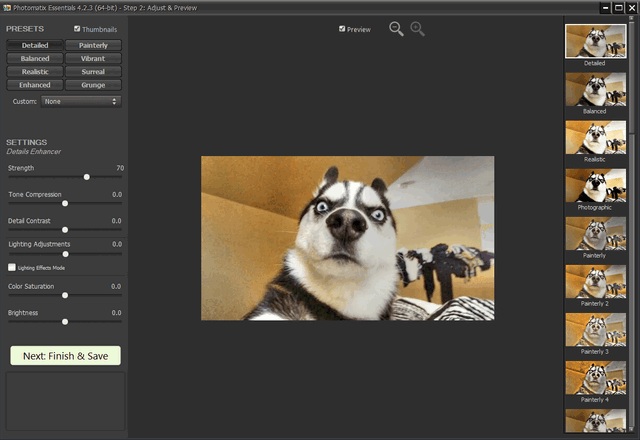Click Next: Finish & Save button
640x440 pixels.
(65, 355)
